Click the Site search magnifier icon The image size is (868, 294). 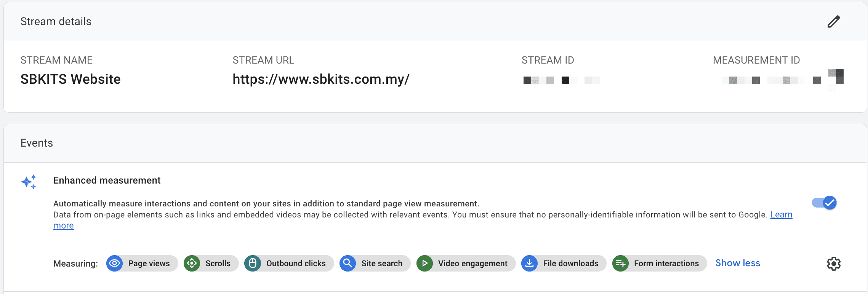click(348, 263)
